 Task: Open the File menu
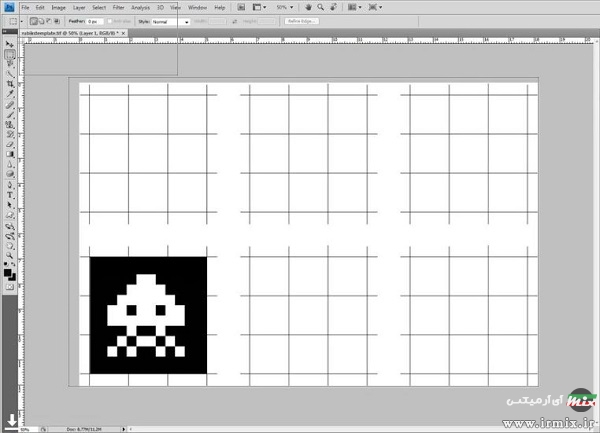point(25,7)
